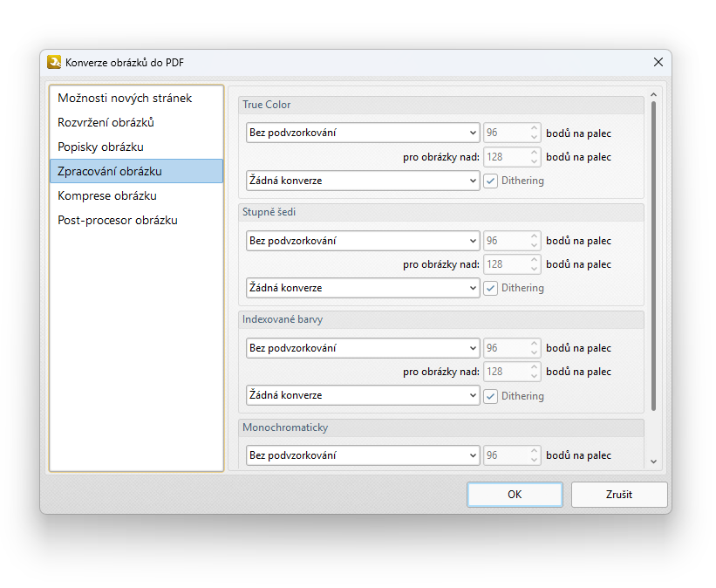Decrease Stupně šedi 96 dpi spinner
716x588 pixels.
[535, 245]
